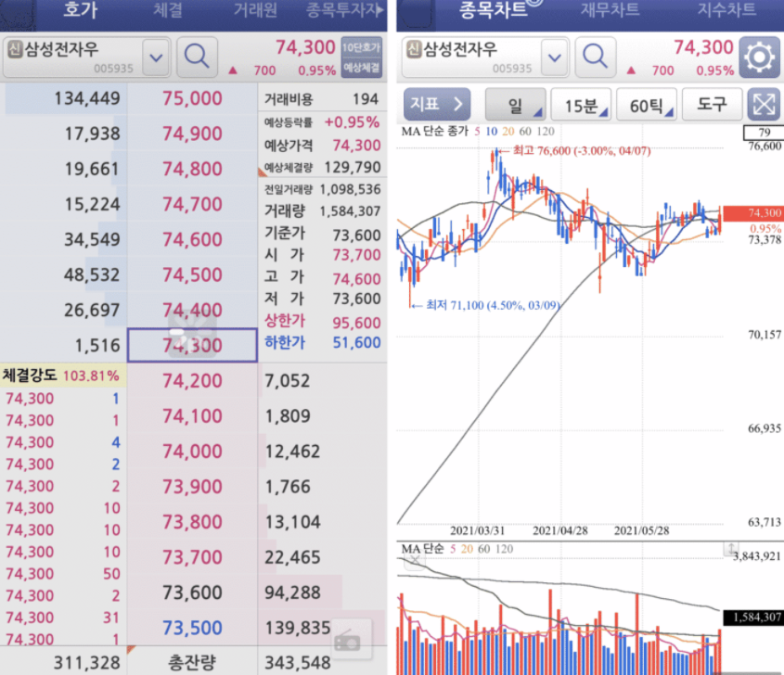Open stock search in the chart panel
This screenshot has height=675, width=784.
[595, 57]
